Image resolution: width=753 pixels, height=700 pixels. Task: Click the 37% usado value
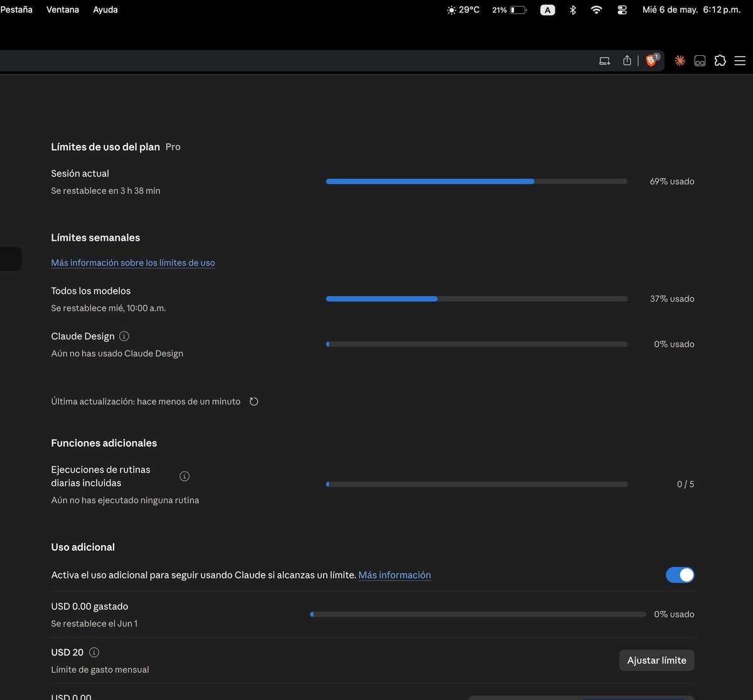672,299
